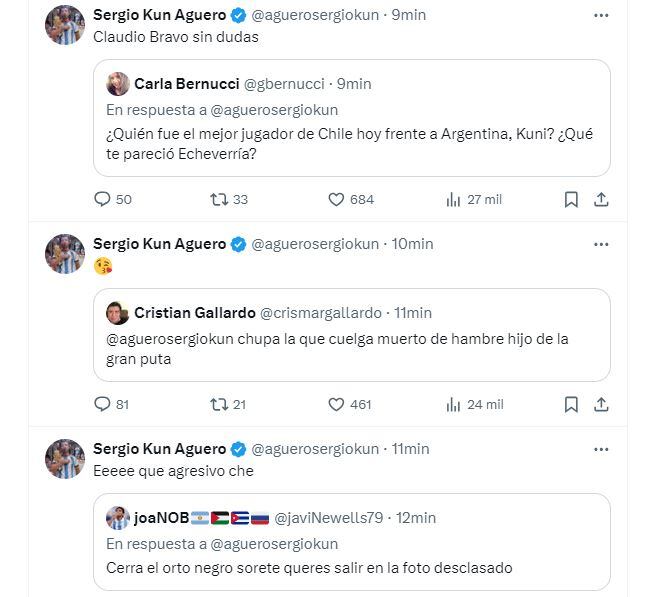View analytics showing 27 mil views
The width and height of the screenshot is (646, 597).
pos(453,199)
